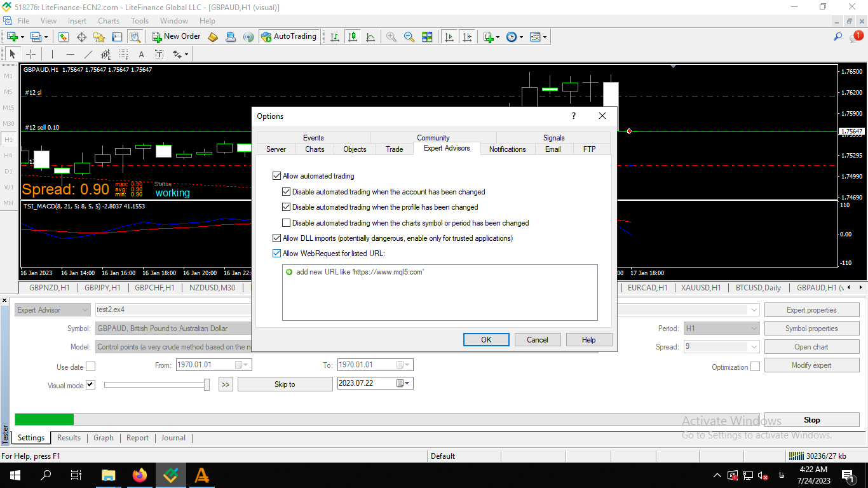Viewport: 868px width, 488px height.
Task: Stop the running strategy test
Action: [811, 420]
